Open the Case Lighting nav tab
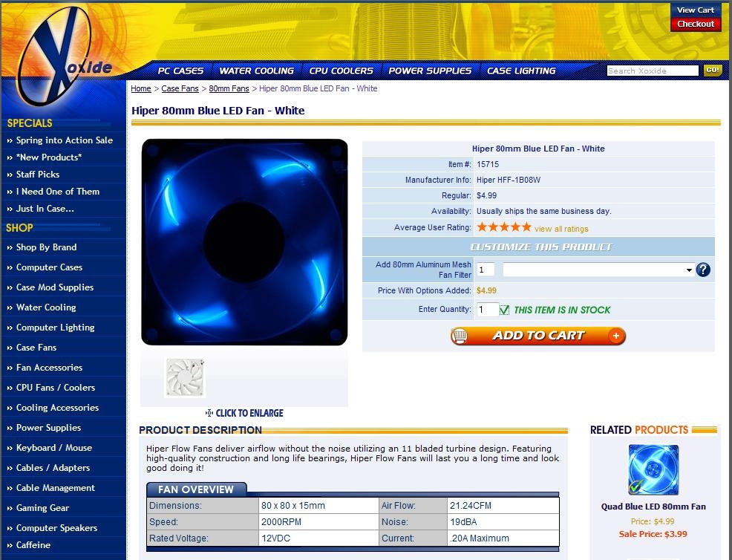The width and height of the screenshot is (732, 560). click(521, 71)
